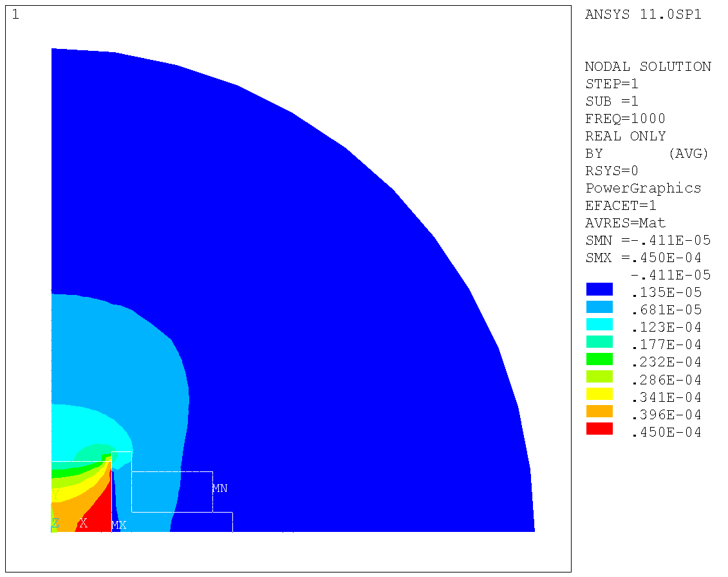Click the SUB =1 text
The image size is (728, 577).
[611, 101]
